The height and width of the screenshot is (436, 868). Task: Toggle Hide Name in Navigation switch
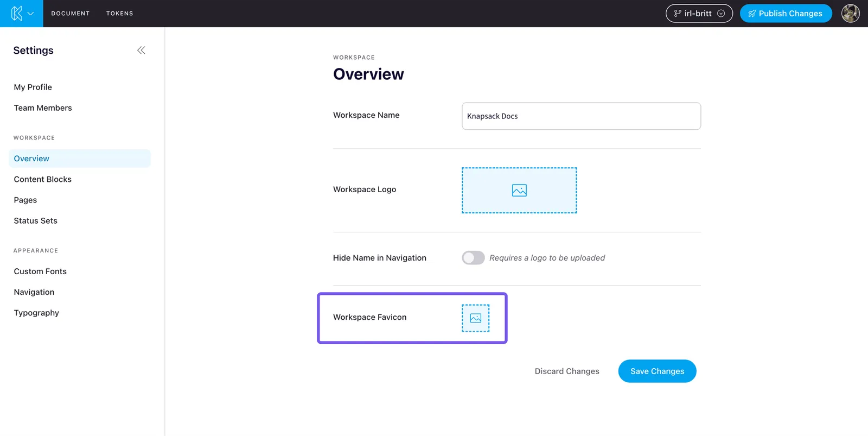coord(473,257)
